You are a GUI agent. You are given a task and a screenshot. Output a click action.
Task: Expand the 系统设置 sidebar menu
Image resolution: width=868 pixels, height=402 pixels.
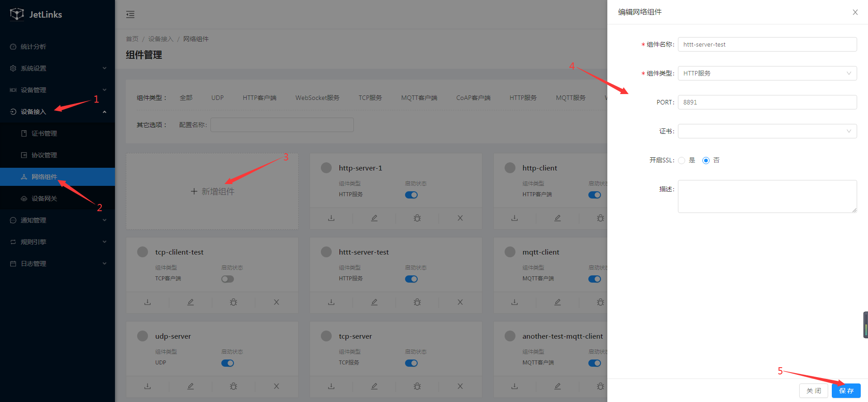(x=57, y=68)
